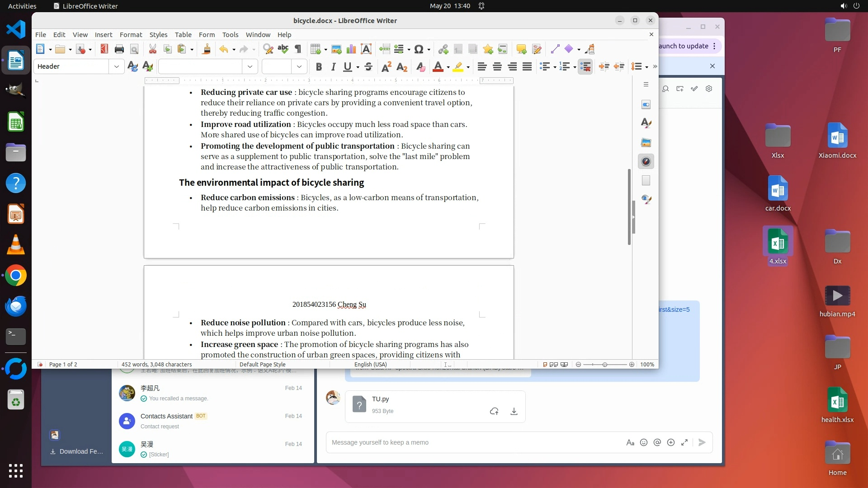Image resolution: width=868 pixels, height=488 pixels.
Task: Click the word count in status bar
Action: point(156,365)
